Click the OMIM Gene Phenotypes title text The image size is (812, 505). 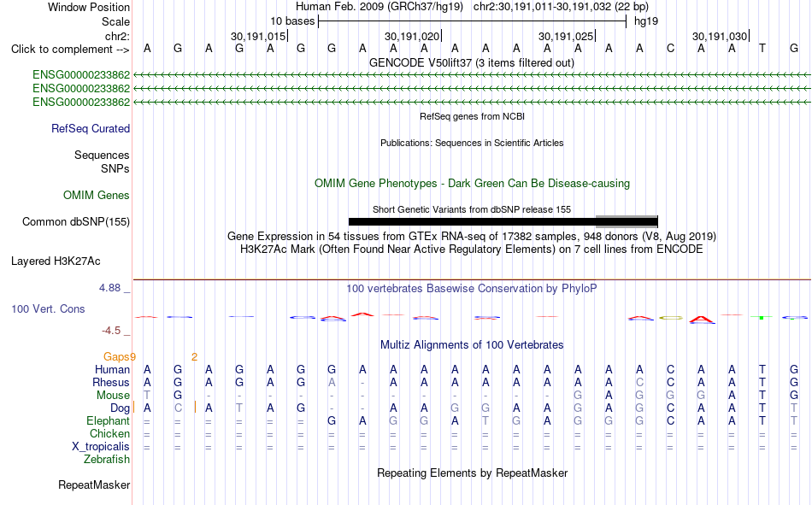click(472, 184)
